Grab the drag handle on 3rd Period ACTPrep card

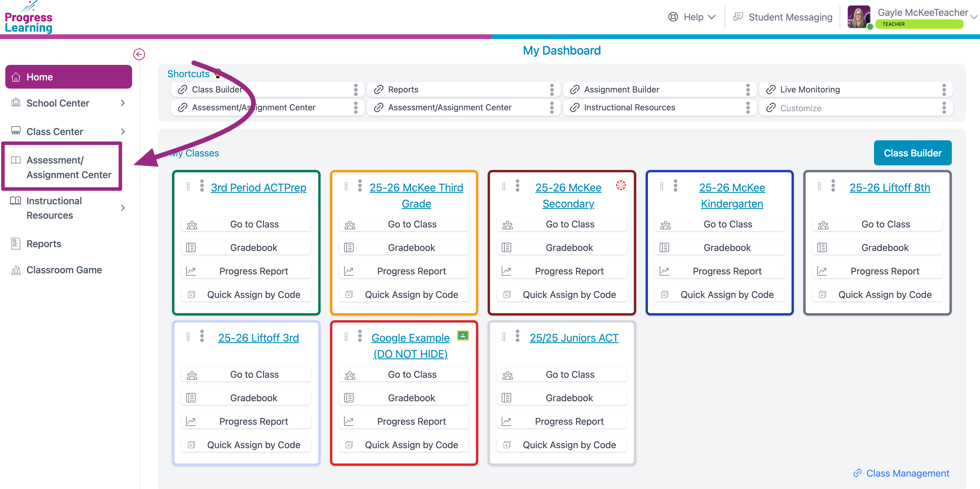[x=188, y=186]
